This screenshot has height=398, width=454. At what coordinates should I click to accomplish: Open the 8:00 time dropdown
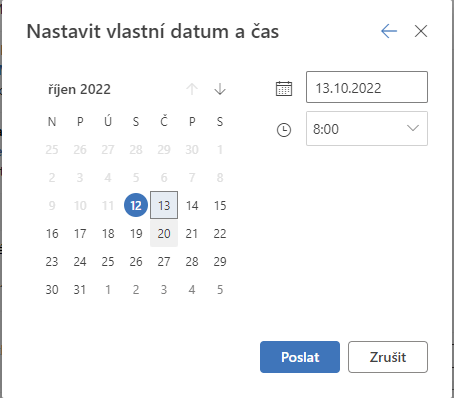tap(367, 129)
